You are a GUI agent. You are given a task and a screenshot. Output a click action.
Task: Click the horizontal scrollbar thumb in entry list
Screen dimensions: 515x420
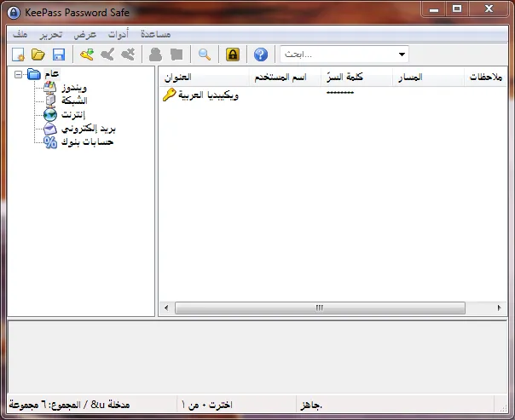coord(320,308)
